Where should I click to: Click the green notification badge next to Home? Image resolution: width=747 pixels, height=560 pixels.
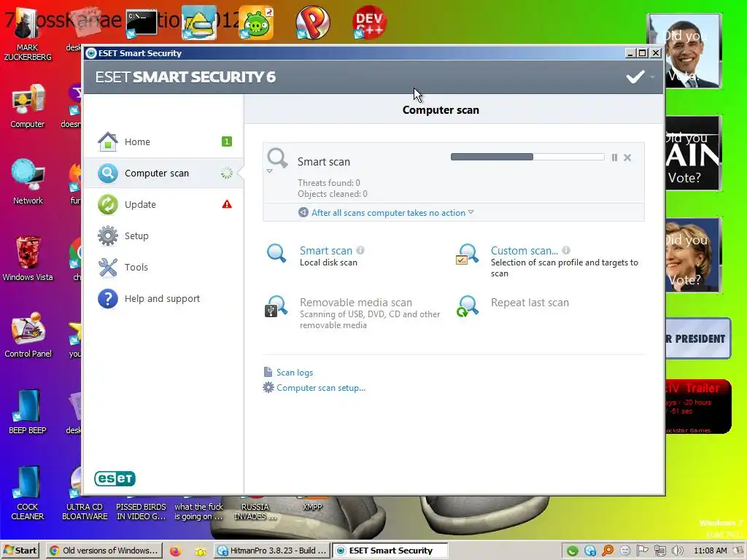(x=227, y=141)
